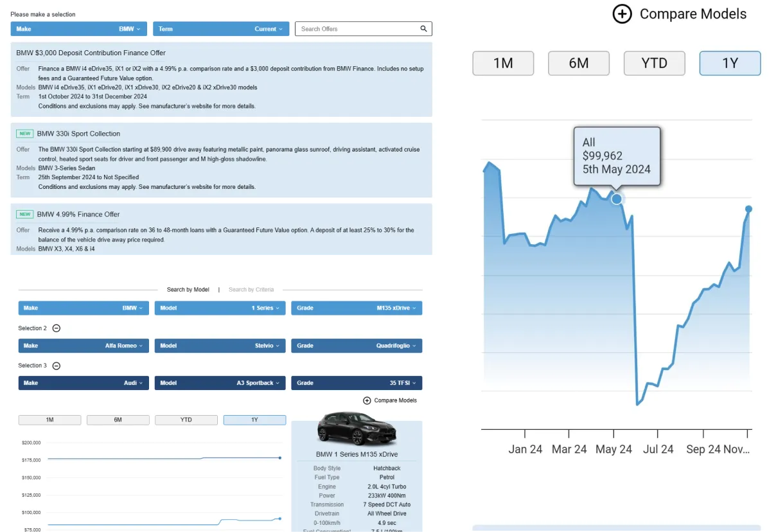
Task: Open the Make BMW dropdown in offers filter
Action: point(78,29)
